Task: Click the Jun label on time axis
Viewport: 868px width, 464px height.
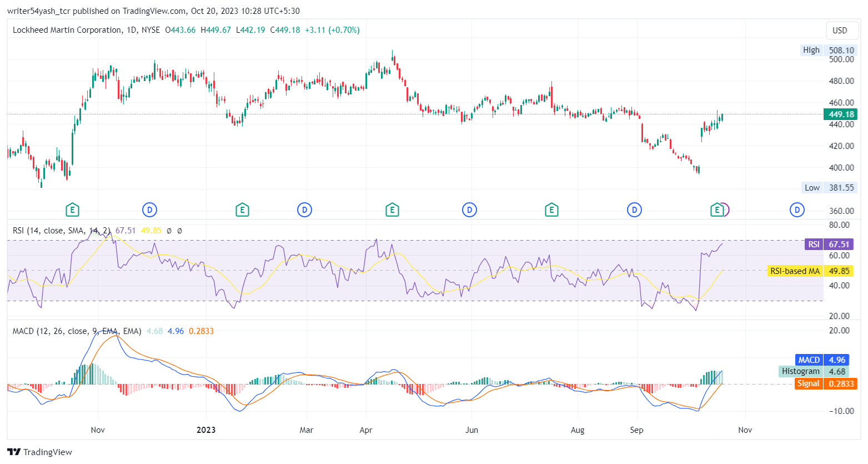Action: click(471, 430)
